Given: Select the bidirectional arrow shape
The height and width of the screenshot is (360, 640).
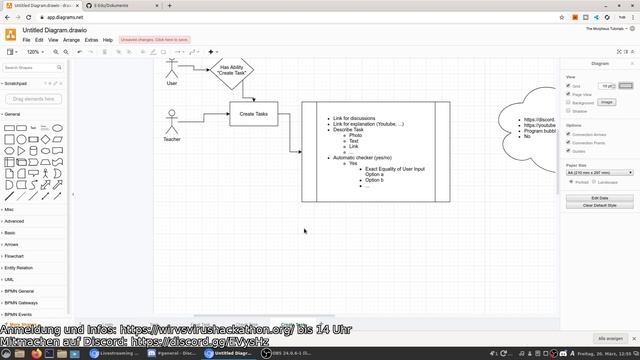Looking at the screenshot, I should click(x=45, y=184).
